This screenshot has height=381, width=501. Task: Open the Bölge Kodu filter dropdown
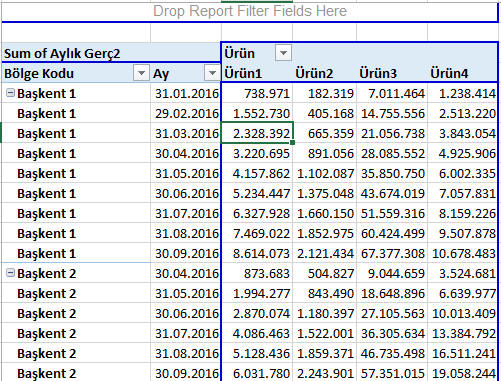[141, 73]
